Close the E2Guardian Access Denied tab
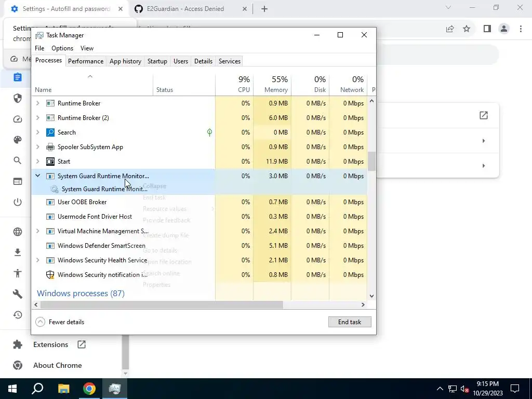This screenshot has width=532, height=399. [x=245, y=9]
